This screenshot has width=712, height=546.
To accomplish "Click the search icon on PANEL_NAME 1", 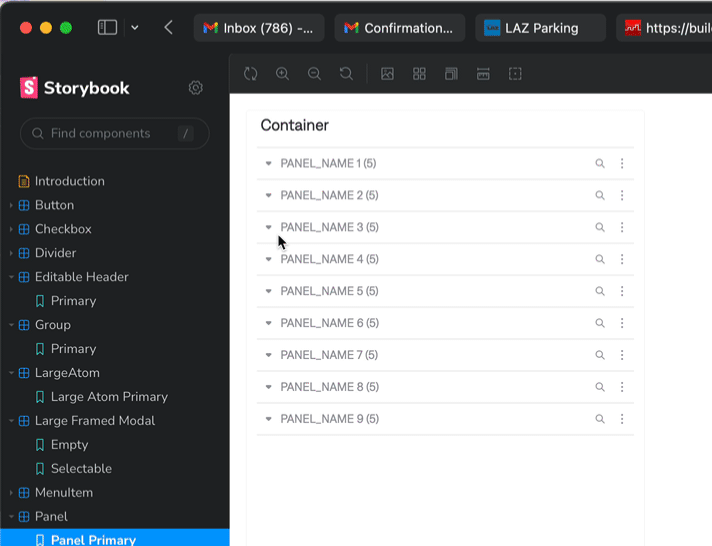I will pos(600,163).
